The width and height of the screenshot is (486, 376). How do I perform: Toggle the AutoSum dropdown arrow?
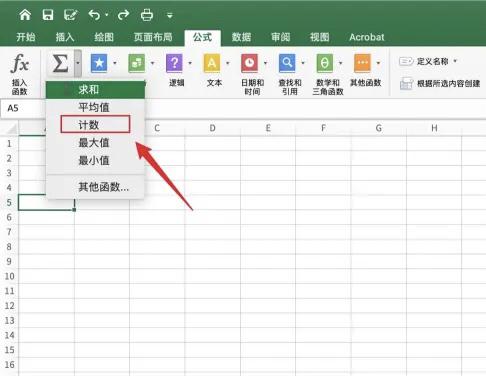coord(78,63)
